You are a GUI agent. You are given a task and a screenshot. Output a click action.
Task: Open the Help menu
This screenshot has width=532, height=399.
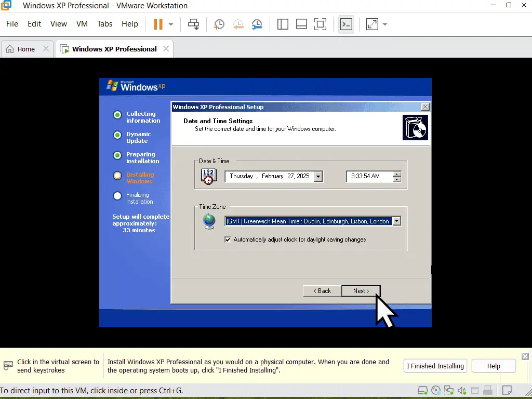coord(129,24)
